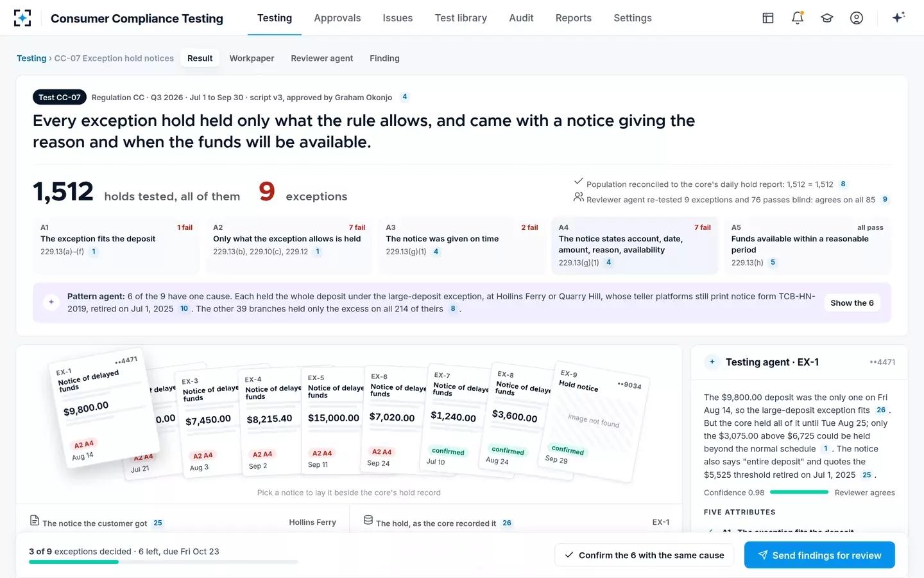Click the Pattern agent sparkle icon
The image size is (924, 578).
point(51,302)
